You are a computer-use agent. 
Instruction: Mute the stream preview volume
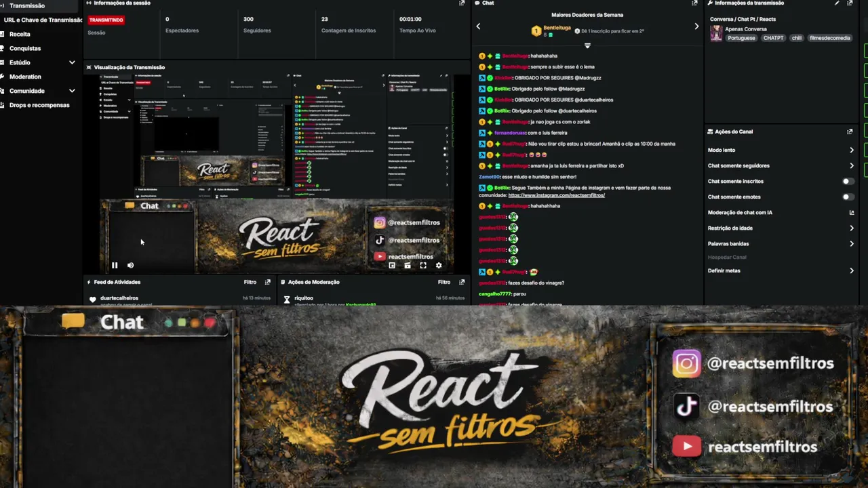(x=130, y=266)
